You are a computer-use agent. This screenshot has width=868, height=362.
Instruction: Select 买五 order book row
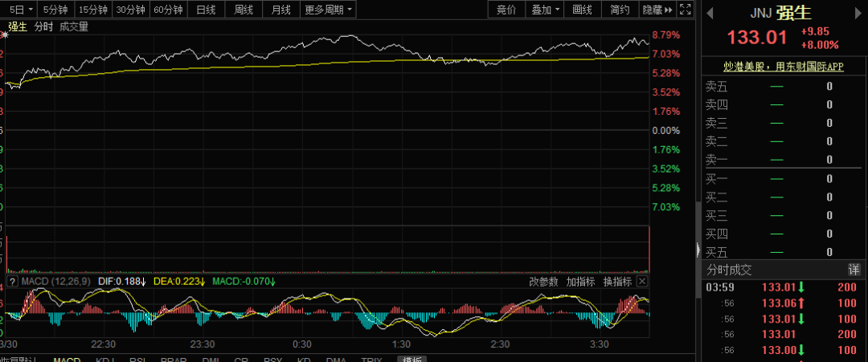point(782,252)
